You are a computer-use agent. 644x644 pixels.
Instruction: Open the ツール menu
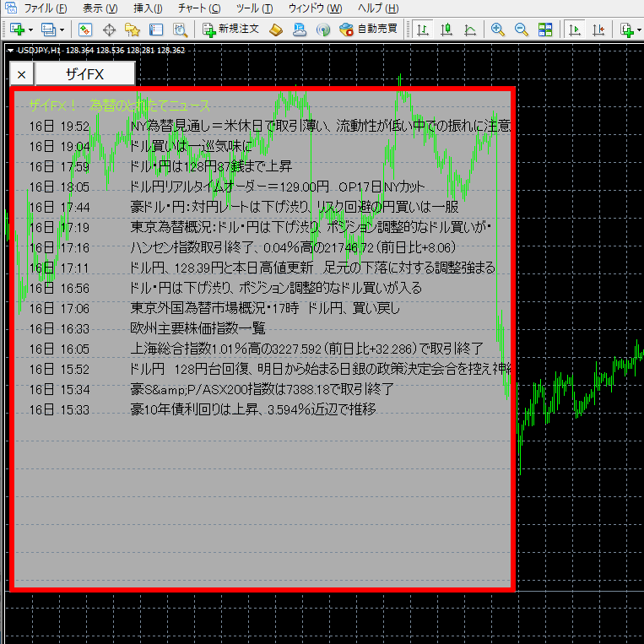coord(255,8)
